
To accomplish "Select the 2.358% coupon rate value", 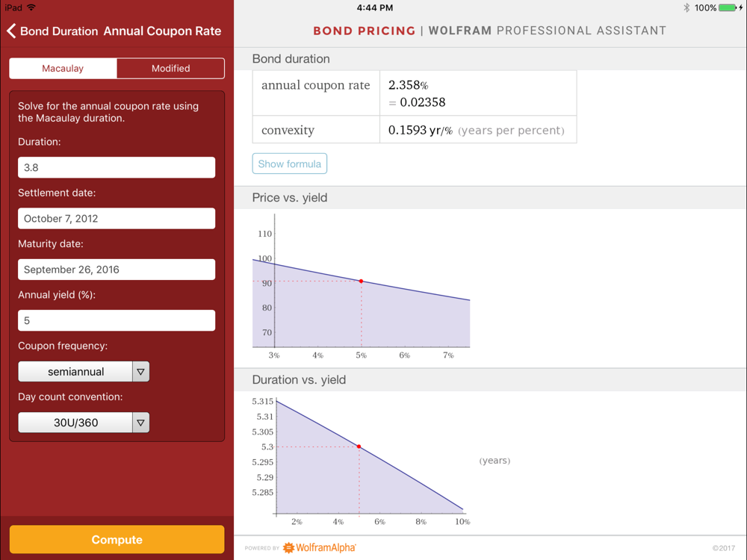I will pyautogui.click(x=409, y=85).
